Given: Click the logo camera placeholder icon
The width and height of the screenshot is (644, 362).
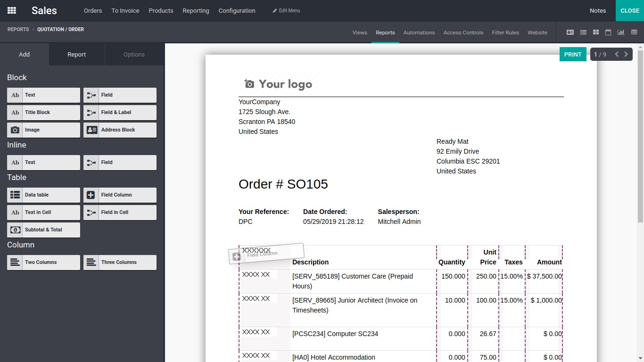Looking at the screenshot, I should click(249, 84).
